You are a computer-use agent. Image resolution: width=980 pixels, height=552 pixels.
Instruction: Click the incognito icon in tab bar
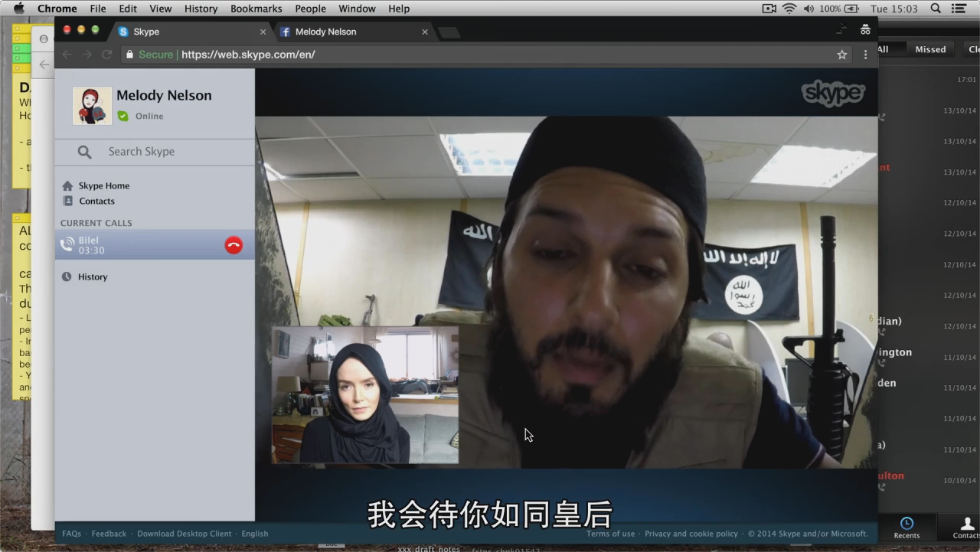[865, 30]
